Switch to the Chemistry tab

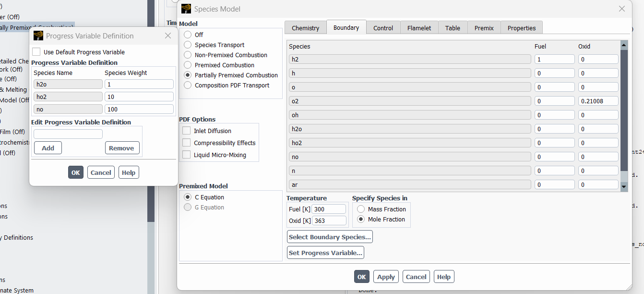point(305,28)
